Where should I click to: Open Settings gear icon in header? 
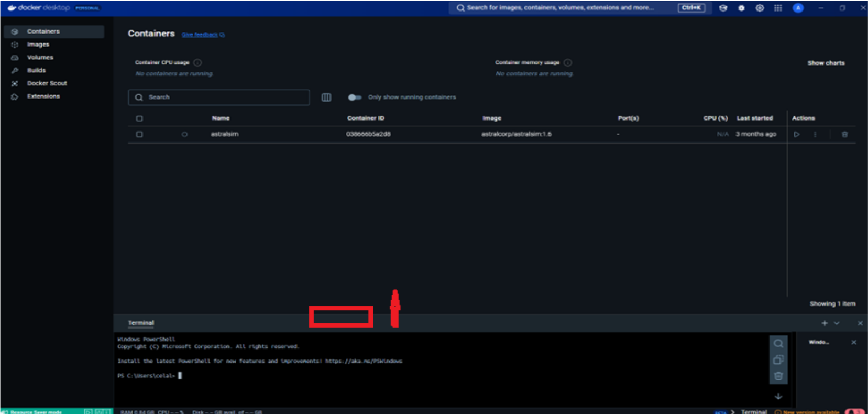click(760, 8)
